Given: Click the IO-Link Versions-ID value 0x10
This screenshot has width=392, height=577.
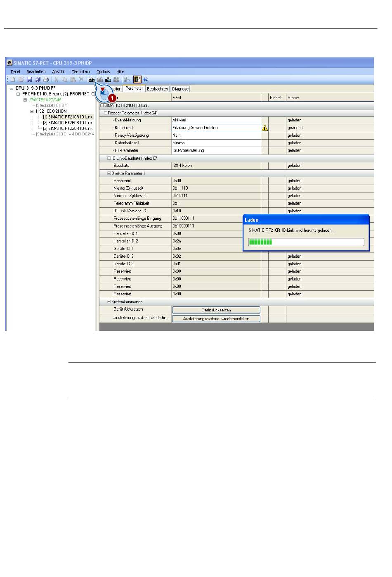Looking at the screenshot, I should pos(216,211).
